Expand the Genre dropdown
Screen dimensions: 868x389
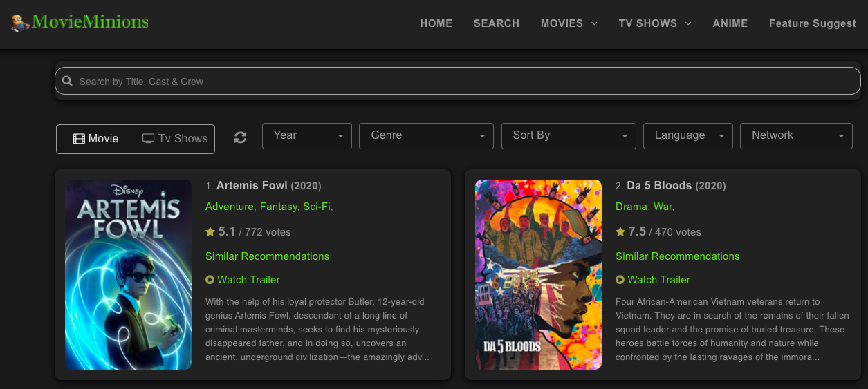(425, 136)
